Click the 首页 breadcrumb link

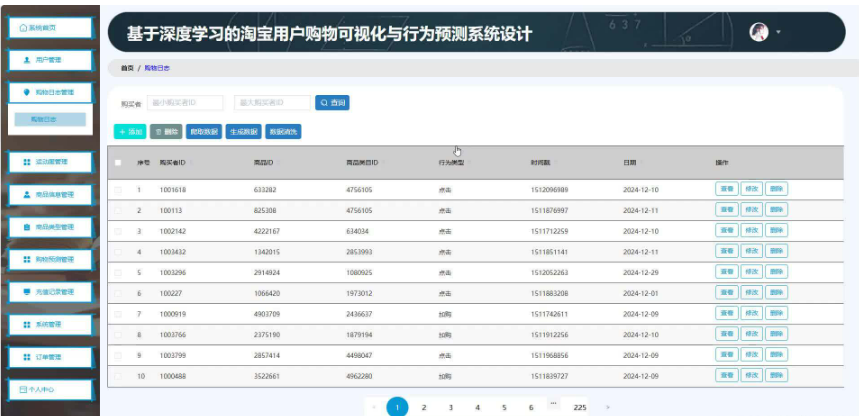click(127, 68)
